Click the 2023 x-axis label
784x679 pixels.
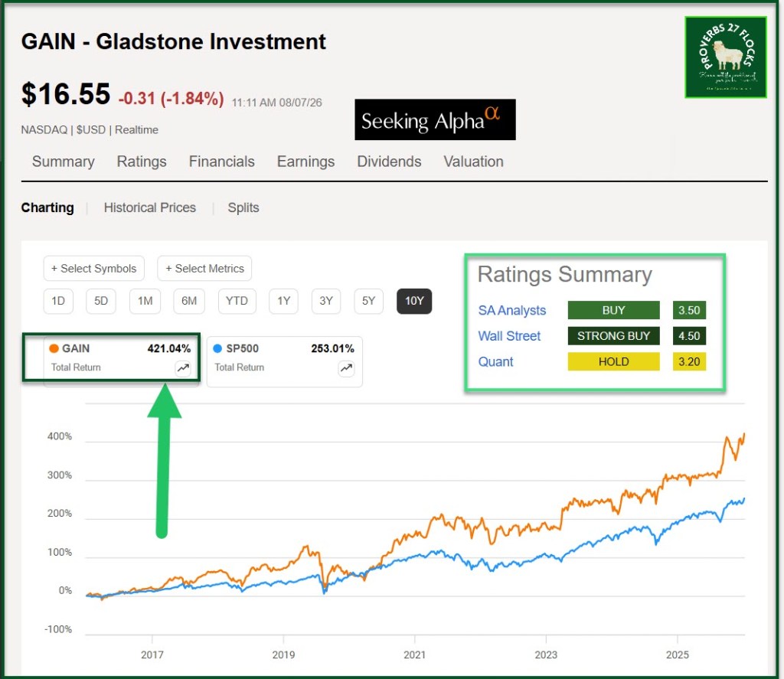pyautogui.click(x=546, y=655)
